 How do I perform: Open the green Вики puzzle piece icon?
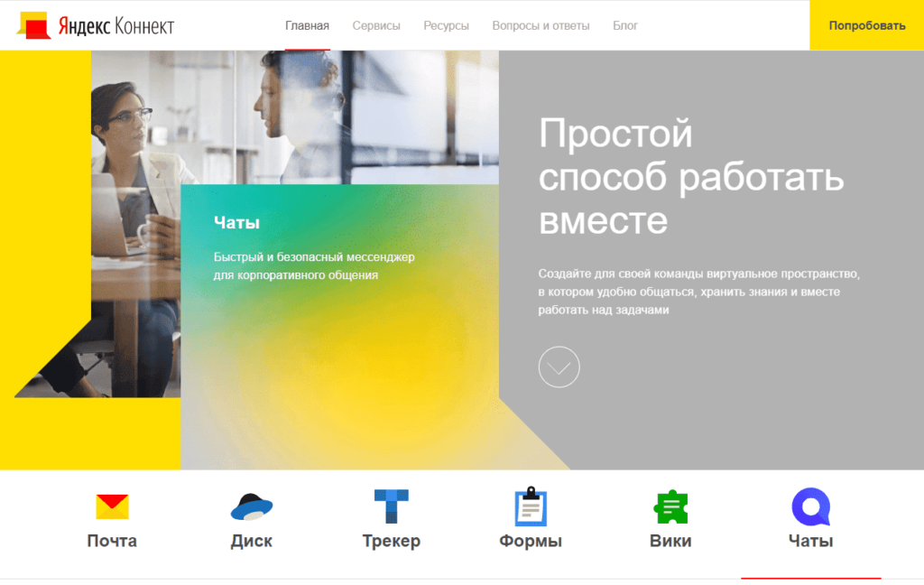[670, 506]
